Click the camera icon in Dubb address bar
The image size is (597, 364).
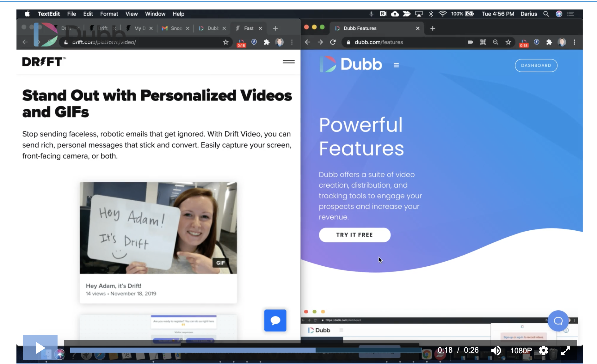tap(471, 42)
